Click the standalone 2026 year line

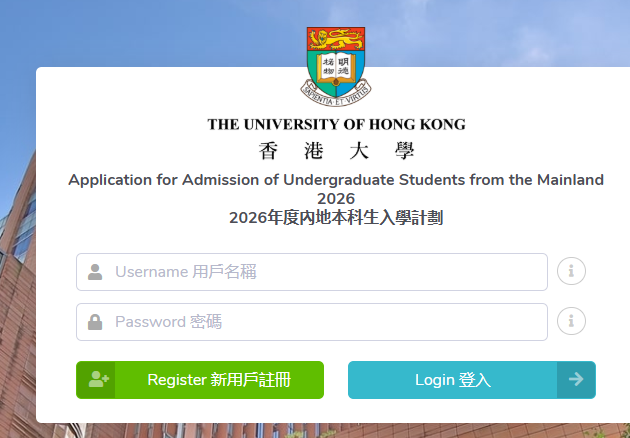336,198
